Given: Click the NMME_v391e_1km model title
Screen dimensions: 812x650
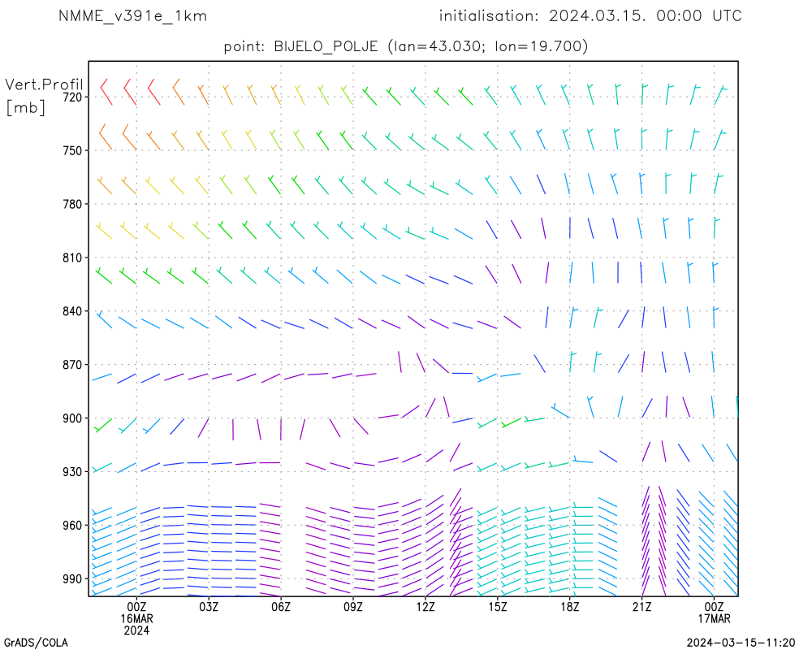Looking at the screenshot, I should (132, 16).
